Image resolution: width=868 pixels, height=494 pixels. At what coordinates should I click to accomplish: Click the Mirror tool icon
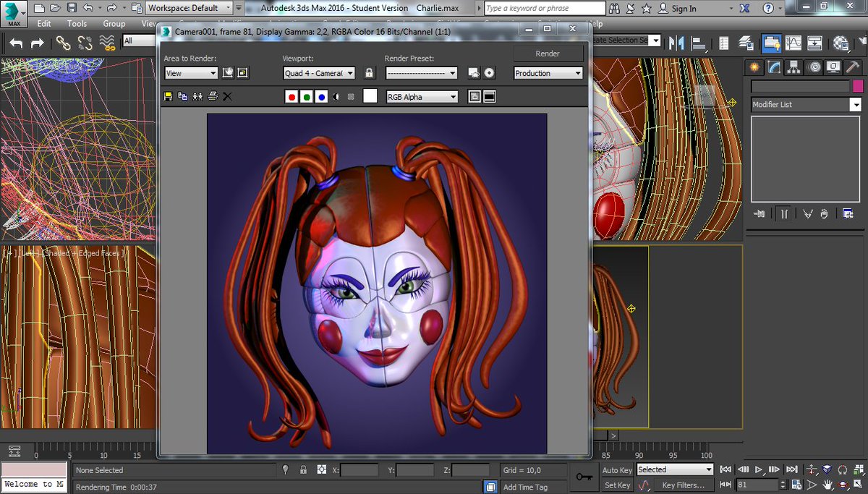click(678, 43)
